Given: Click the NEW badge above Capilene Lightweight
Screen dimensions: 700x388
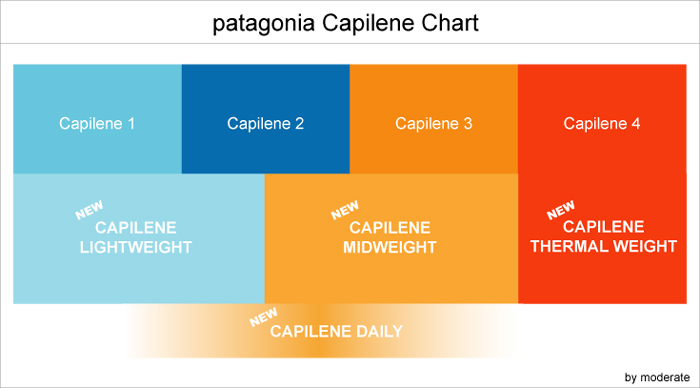Looking at the screenshot, I should (89, 210).
